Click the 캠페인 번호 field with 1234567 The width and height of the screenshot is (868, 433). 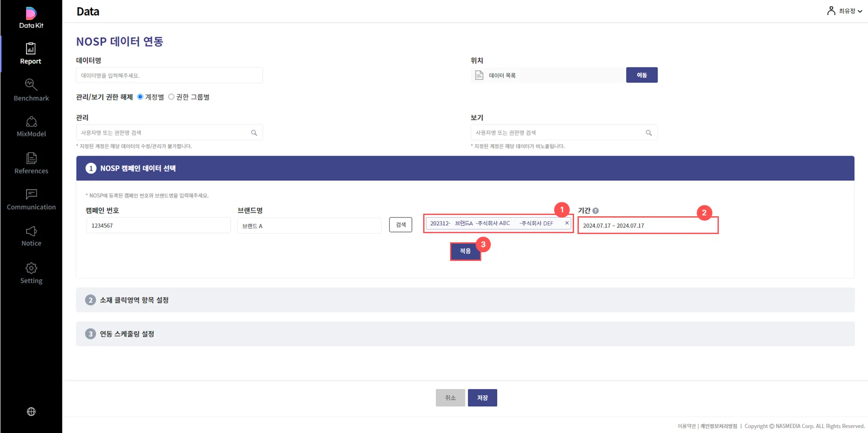tap(158, 225)
